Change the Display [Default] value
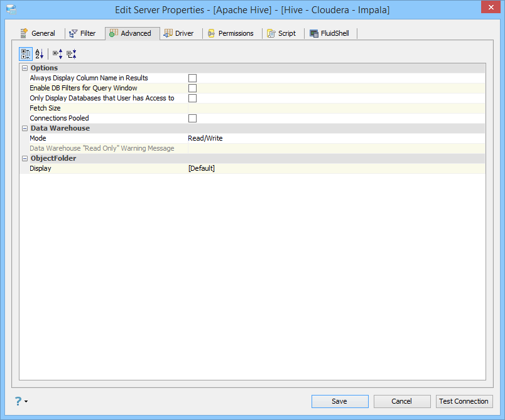Image resolution: width=505 pixels, height=420 pixels. click(336, 168)
